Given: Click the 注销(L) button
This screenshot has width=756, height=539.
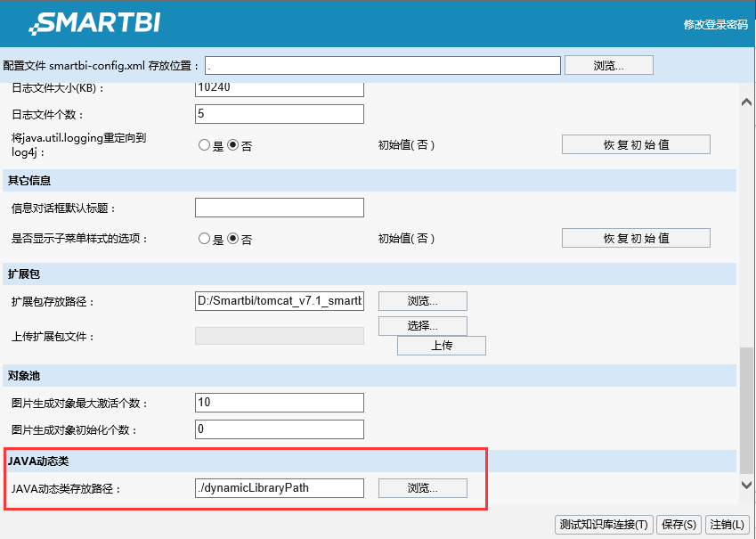Looking at the screenshot, I should pyautogui.click(x=728, y=524).
